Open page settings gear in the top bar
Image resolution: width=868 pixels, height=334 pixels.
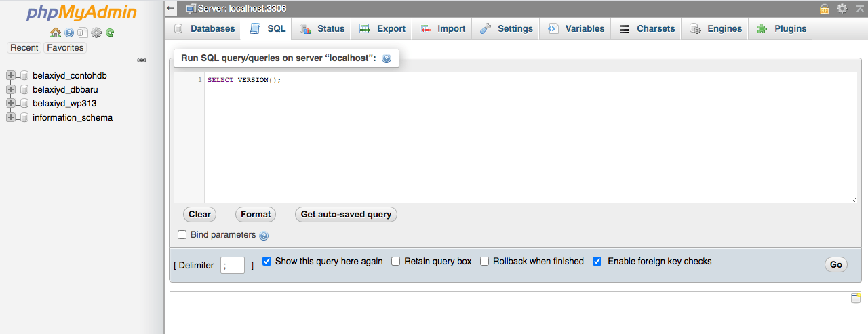tap(842, 8)
